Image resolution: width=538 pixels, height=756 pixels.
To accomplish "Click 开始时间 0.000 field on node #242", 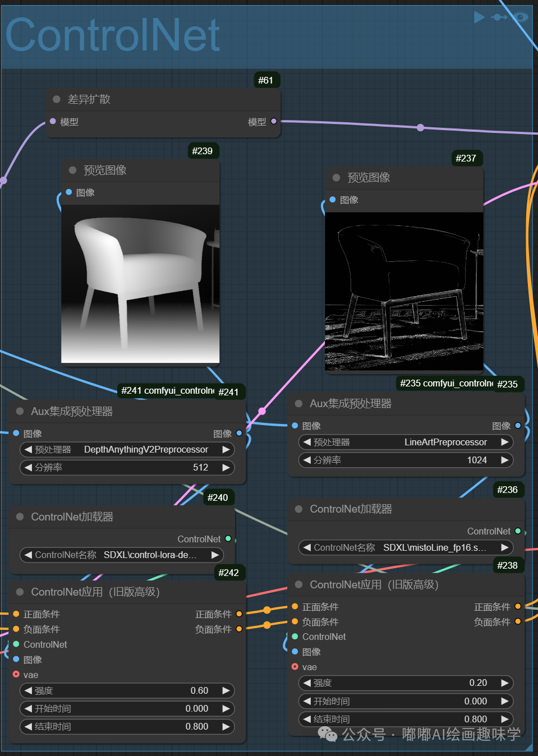I will pos(127,708).
